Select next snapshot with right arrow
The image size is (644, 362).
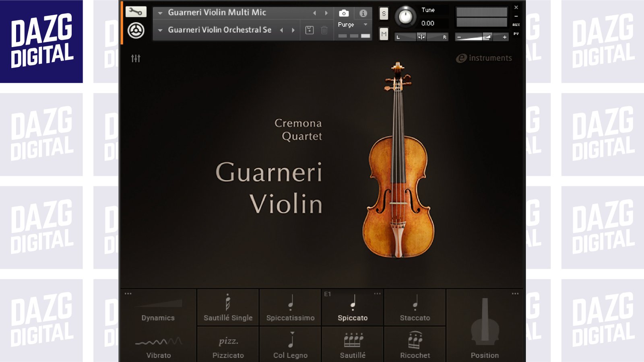tap(293, 30)
